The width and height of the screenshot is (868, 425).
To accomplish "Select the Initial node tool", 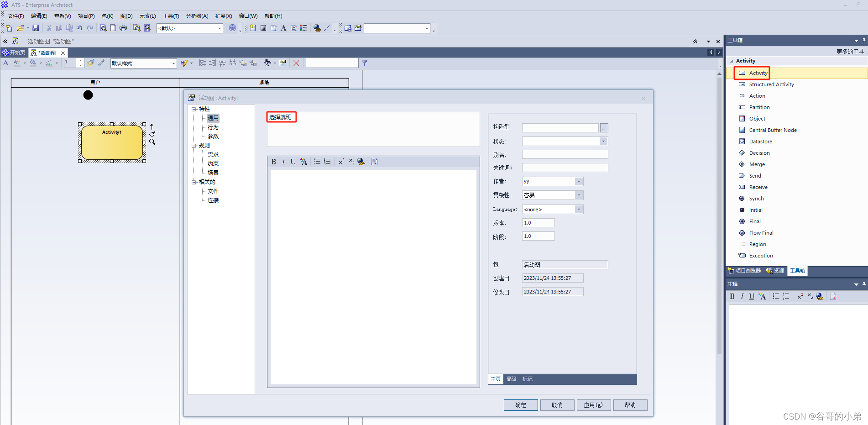I will click(x=755, y=210).
